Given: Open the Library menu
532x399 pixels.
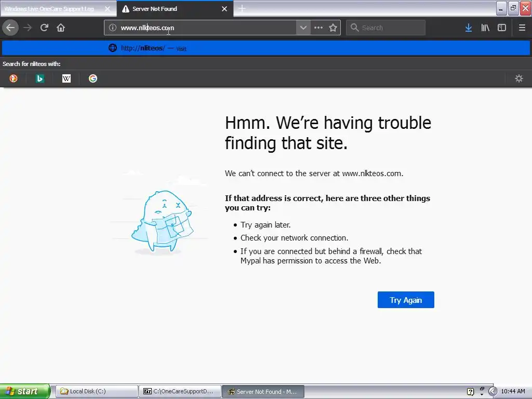Looking at the screenshot, I should (485, 28).
